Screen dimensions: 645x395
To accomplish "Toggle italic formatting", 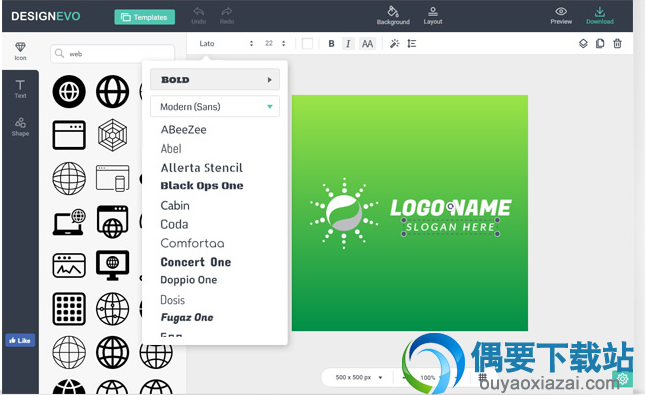I will (x=348, y=44).
